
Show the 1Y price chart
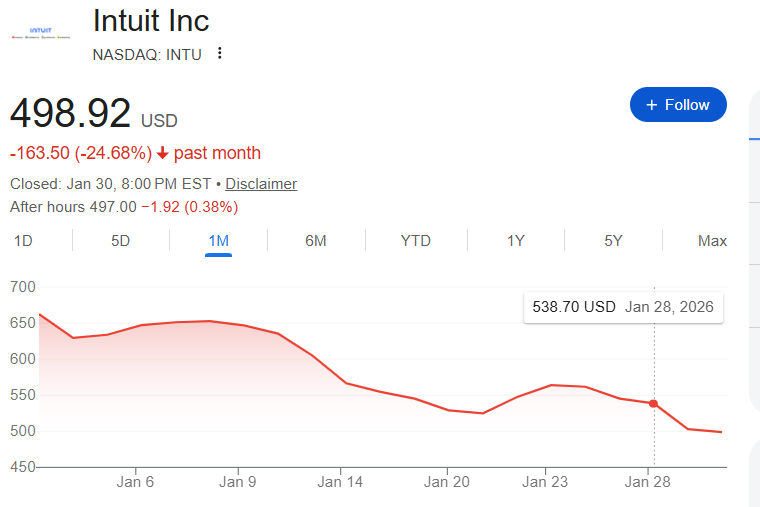coord(515,241)
